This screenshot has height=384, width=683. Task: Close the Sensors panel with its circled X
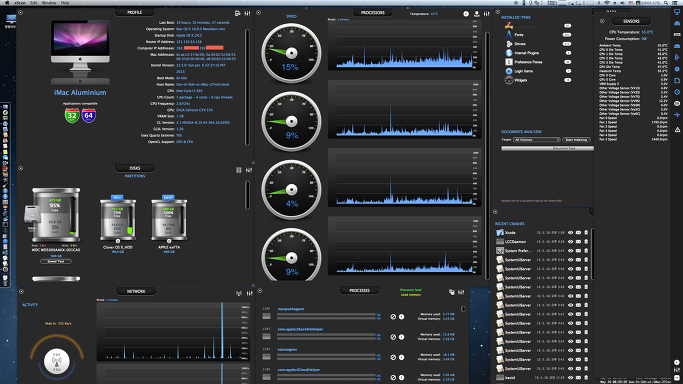[602, 21]
